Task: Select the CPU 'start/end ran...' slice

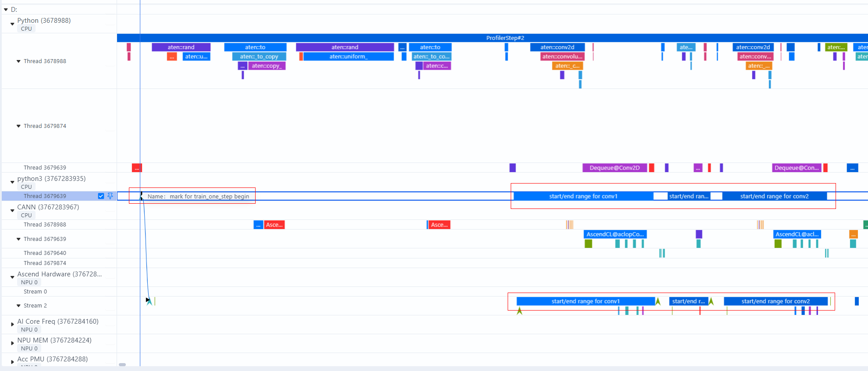Action: coord(689,196)
